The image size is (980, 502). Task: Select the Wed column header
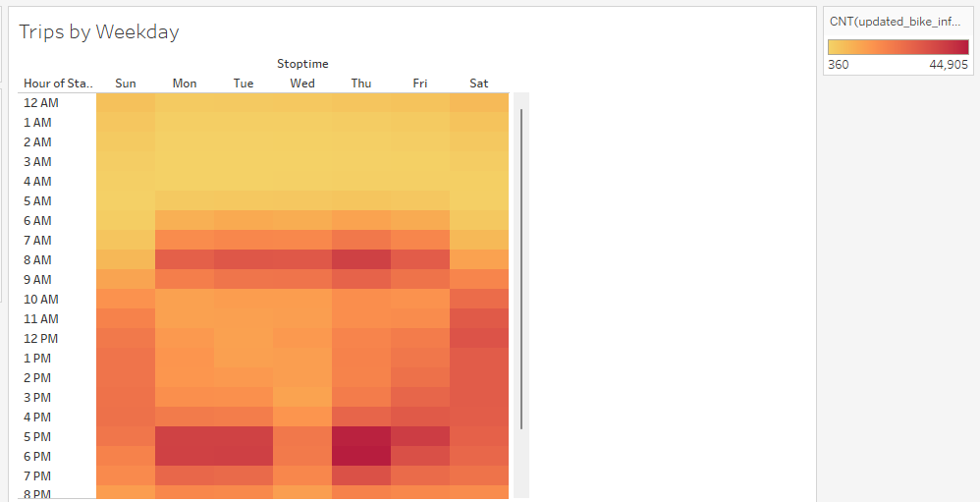click(x=302, y=84)
